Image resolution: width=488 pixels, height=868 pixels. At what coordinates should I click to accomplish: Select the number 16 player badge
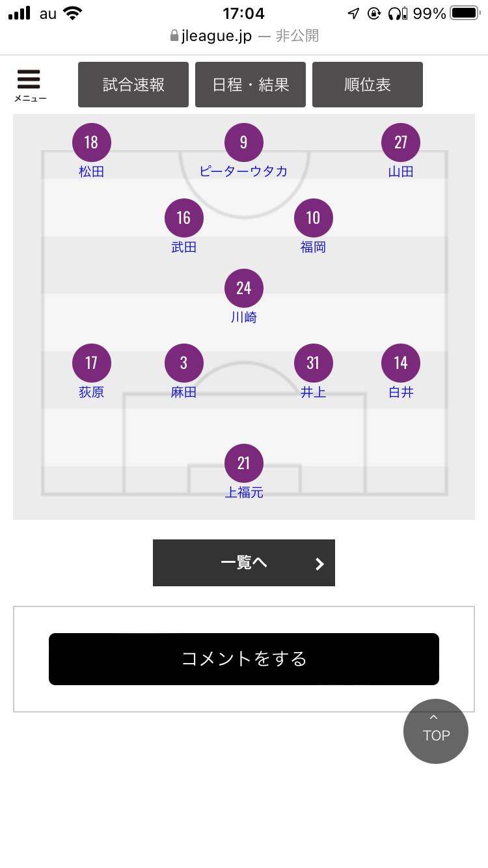pyautogui.click(x=184, y=218)
